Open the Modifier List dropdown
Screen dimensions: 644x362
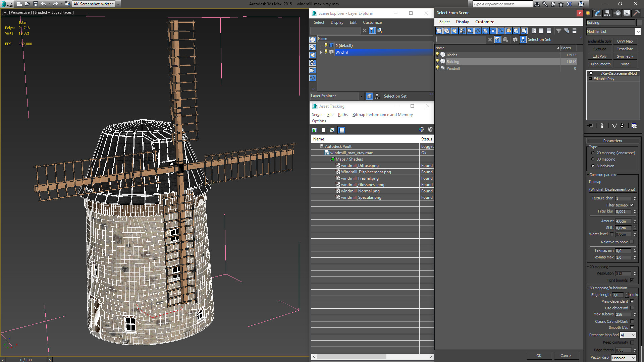click(x=638, y=32)
